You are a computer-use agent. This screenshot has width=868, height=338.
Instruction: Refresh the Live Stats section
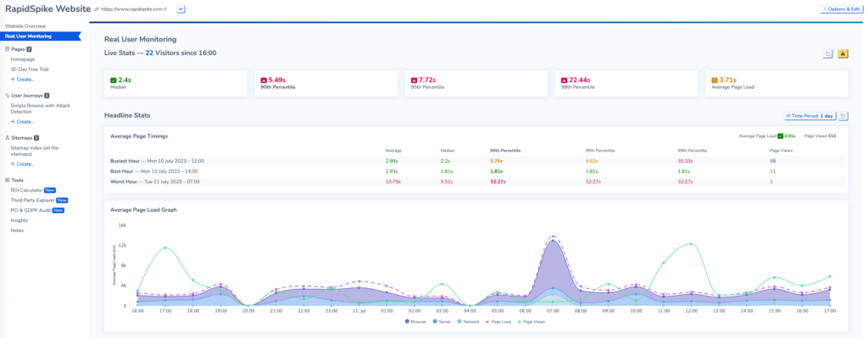pos(827,53)
